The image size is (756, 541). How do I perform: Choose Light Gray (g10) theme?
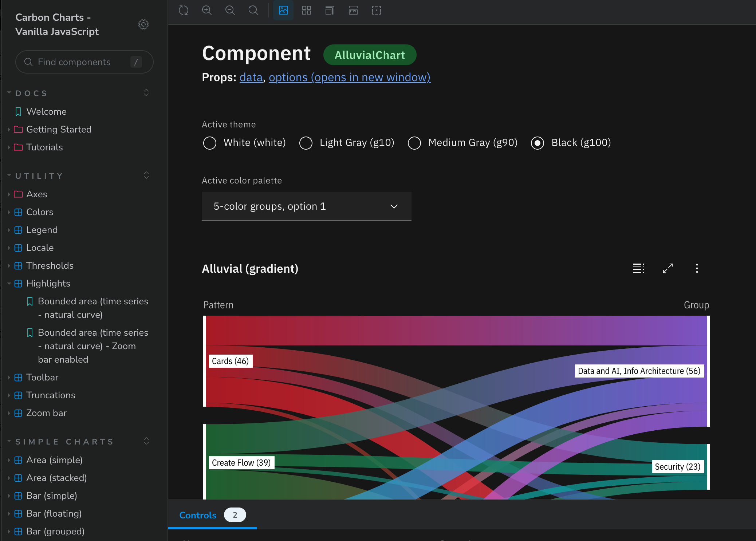306,143
